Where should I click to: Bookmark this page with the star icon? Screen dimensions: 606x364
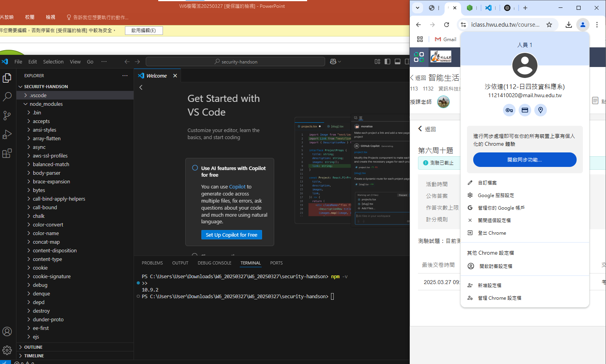(x=549, y=25)
